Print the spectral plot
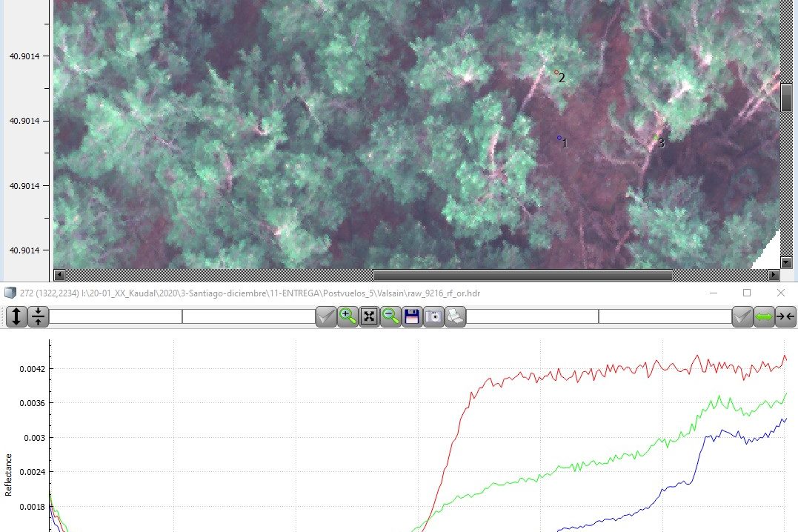Viewport: 798px width, 532px height. coord(455,317)
